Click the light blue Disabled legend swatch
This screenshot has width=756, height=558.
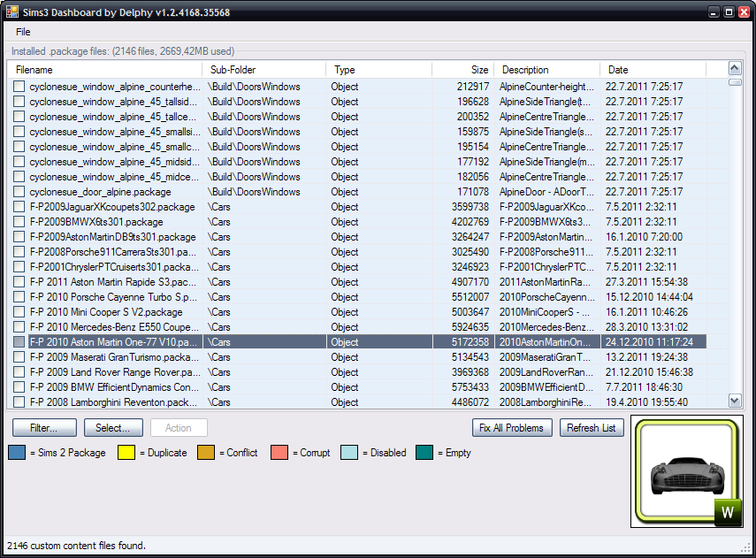(x=349, y=453)
